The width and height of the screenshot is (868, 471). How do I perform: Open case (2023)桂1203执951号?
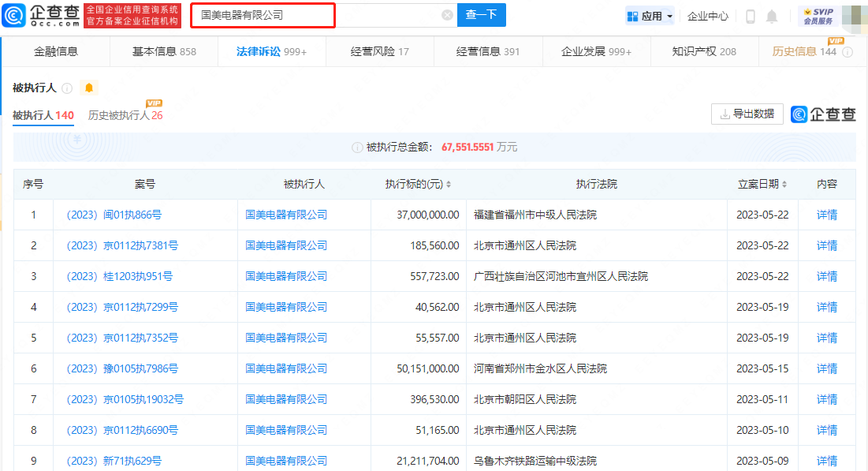120,276
